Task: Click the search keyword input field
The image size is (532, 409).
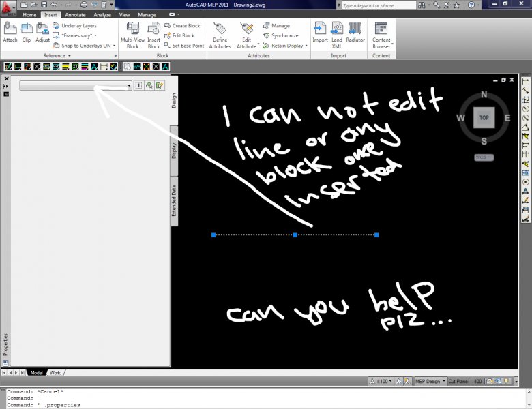Action: (x=379, y=5)
